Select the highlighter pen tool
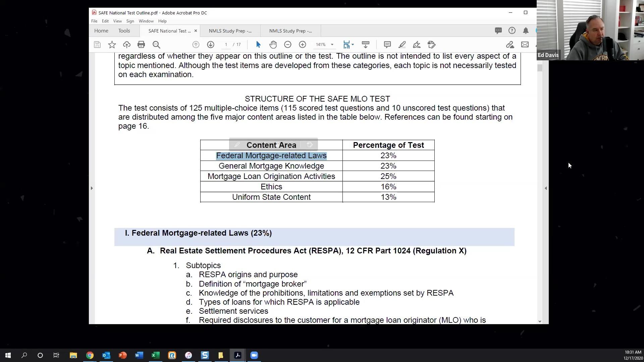This screenshot has width=644, height=362. point(402,45)
